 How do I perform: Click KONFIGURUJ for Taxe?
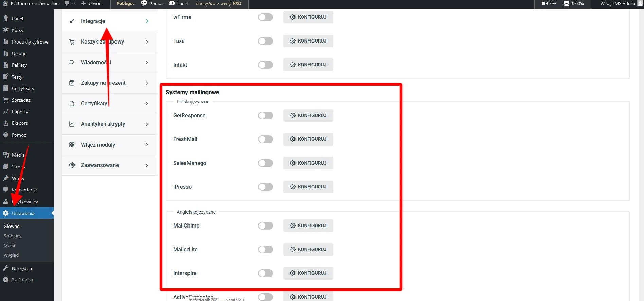(x=308, y=41)
